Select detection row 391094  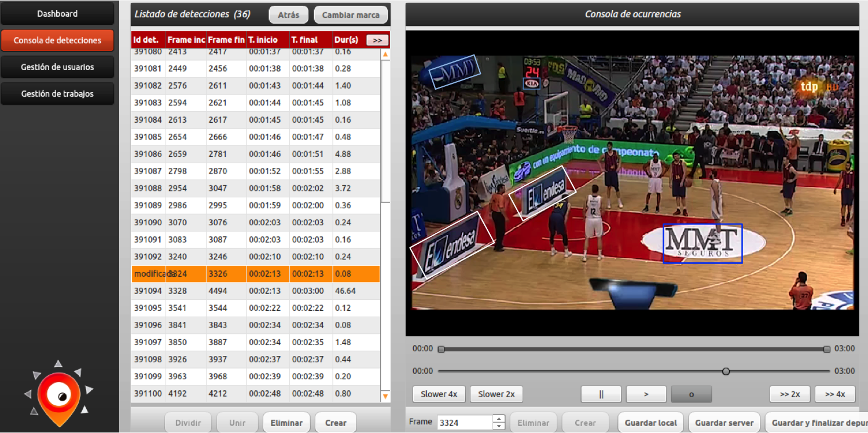pos(256,291)
